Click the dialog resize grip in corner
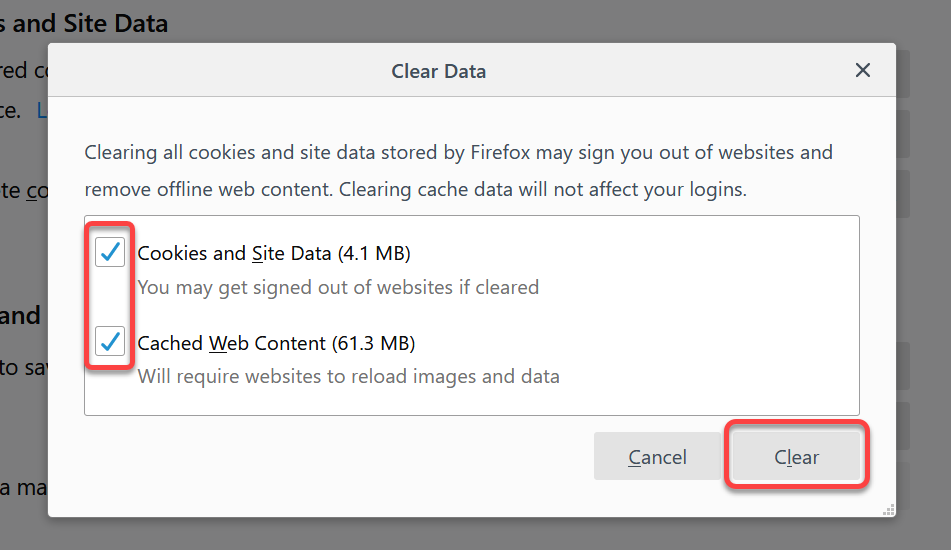The height and width of the screenshot is (550, 951). pos(889,510)
